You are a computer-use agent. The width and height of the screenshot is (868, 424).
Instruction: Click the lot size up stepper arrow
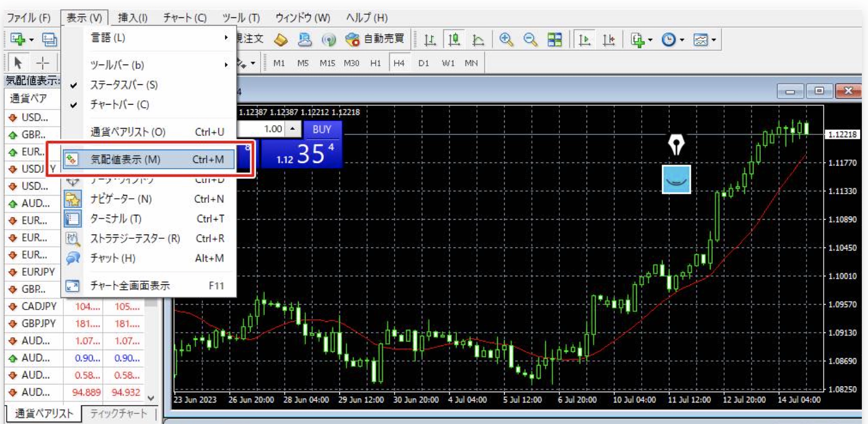[293, 129]
